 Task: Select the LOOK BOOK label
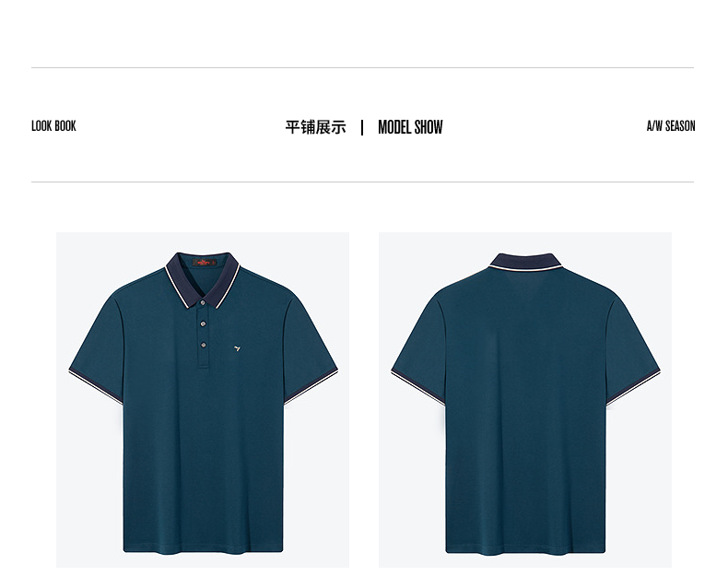(x=53, y=125)
